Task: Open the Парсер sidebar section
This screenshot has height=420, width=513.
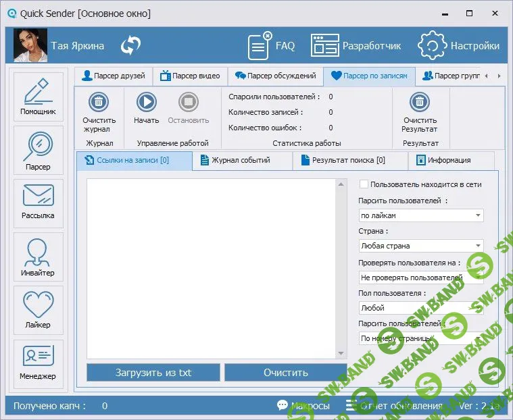Action: 39,151
